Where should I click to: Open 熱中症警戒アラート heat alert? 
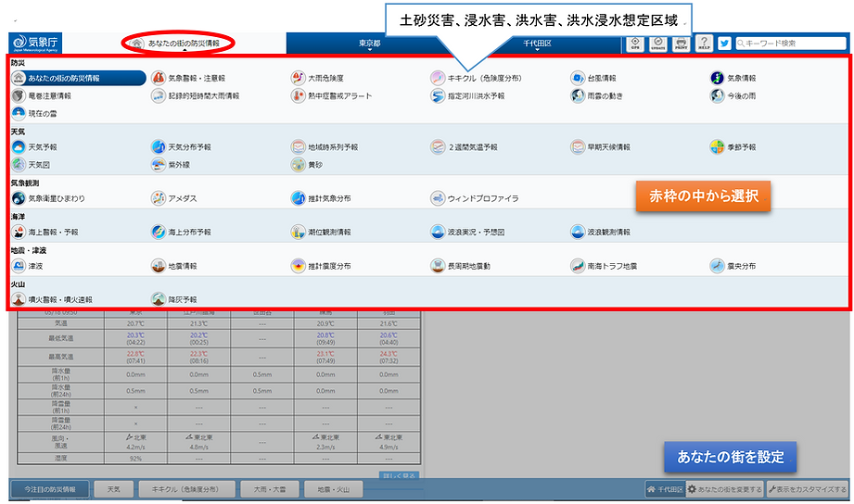tap(332, 95)
